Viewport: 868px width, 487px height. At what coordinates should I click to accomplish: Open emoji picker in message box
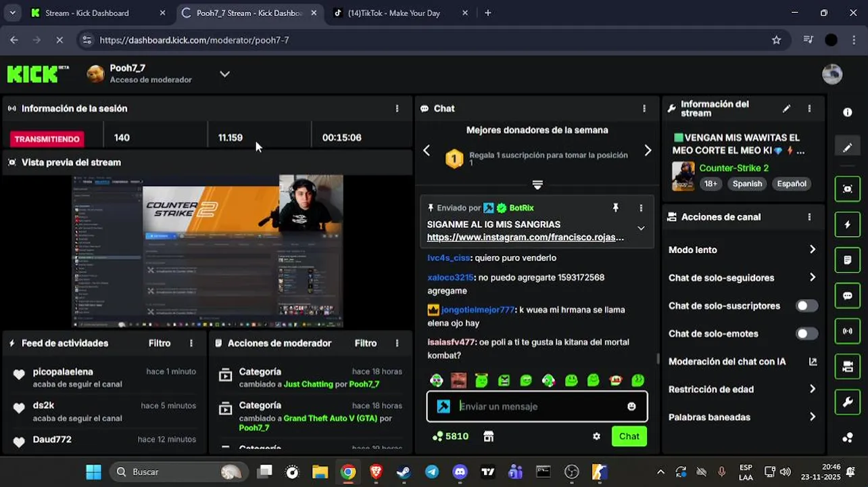tap(631, 407)
